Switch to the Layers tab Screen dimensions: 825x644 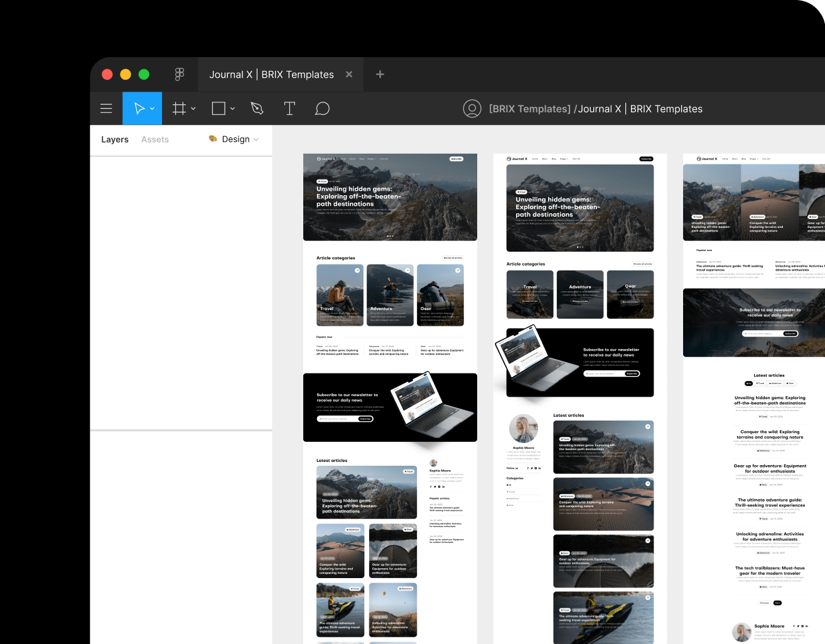[115, 139]
